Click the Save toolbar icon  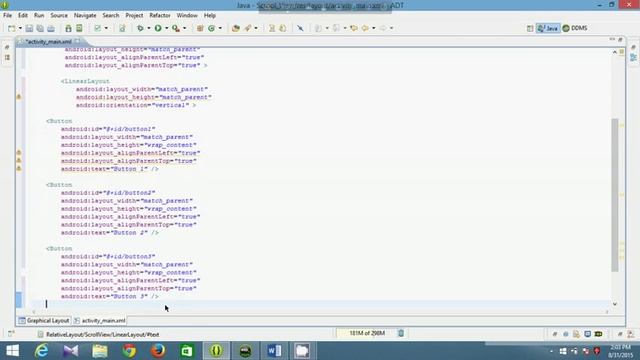click(29, 28)
